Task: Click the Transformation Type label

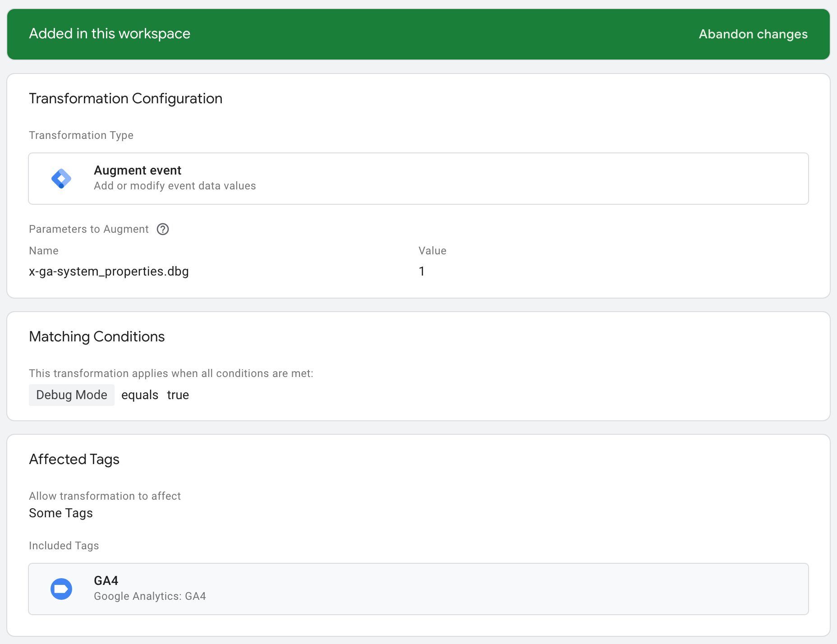Action: click(x=81, y=135)
